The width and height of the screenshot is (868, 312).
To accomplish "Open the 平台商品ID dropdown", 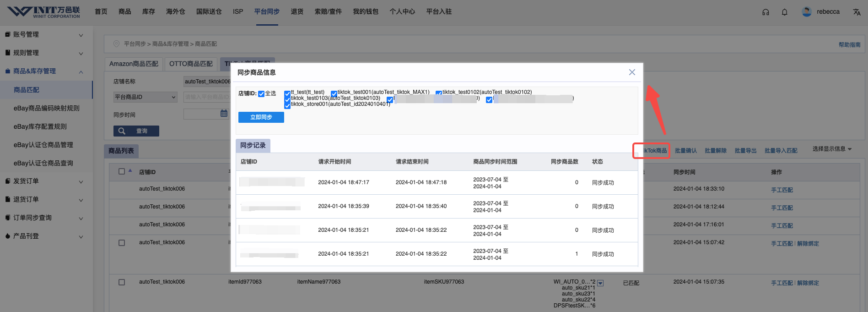I will point(145,97).
